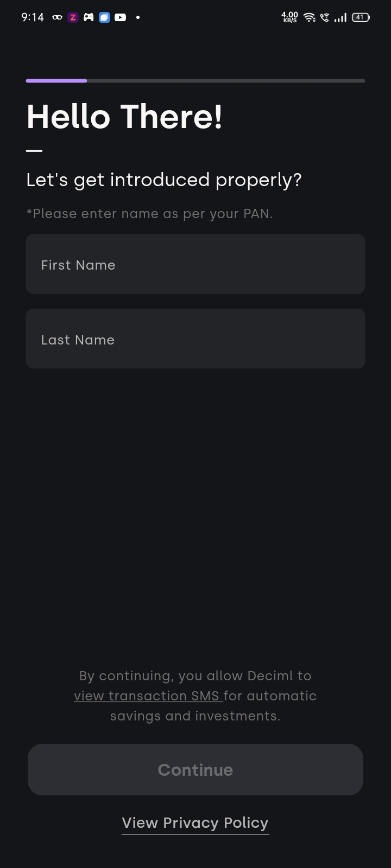Tap the blue square app notification icon
This screenshot has height=868, width=391.
click(104, 17)
